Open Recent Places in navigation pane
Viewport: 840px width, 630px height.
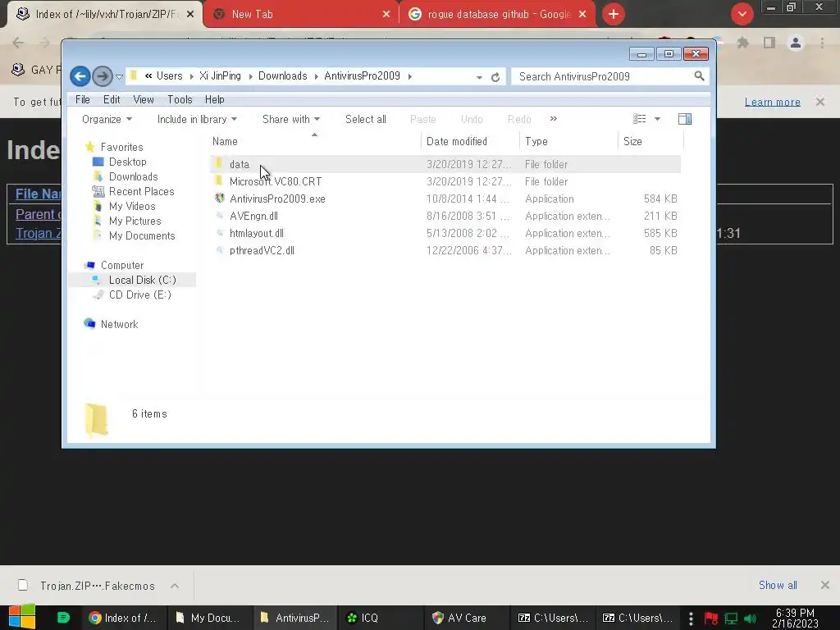pos(141,191)
